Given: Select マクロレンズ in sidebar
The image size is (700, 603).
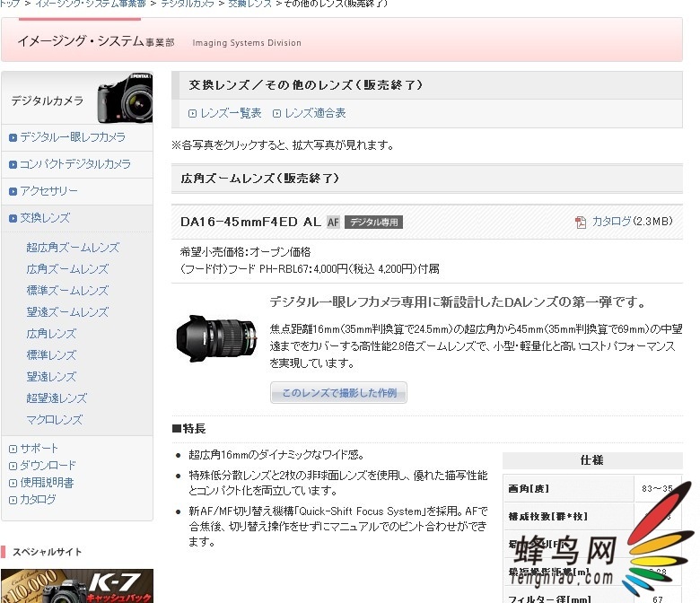Looking at the screenshot, I should pos(55,420).
